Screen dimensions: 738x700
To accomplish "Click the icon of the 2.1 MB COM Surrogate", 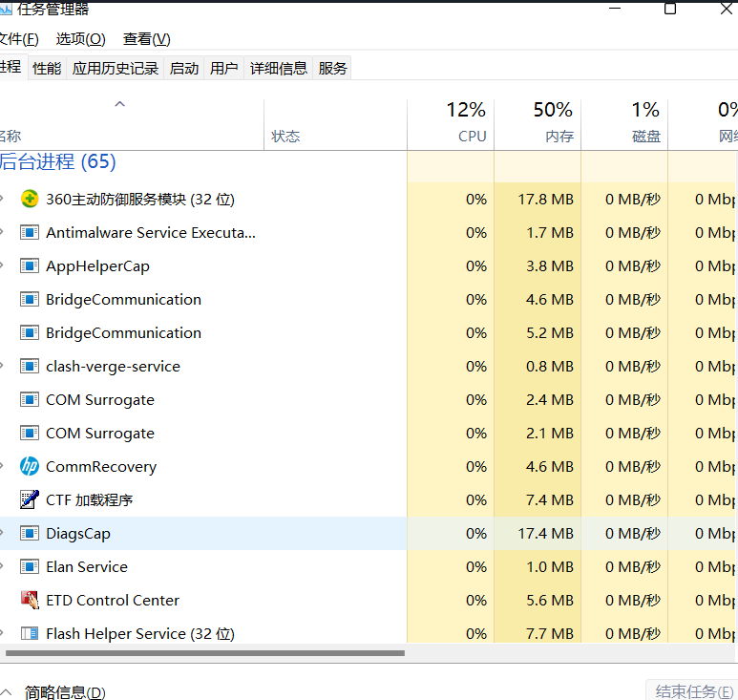I will pyautogui.click(x=30, y=433).
